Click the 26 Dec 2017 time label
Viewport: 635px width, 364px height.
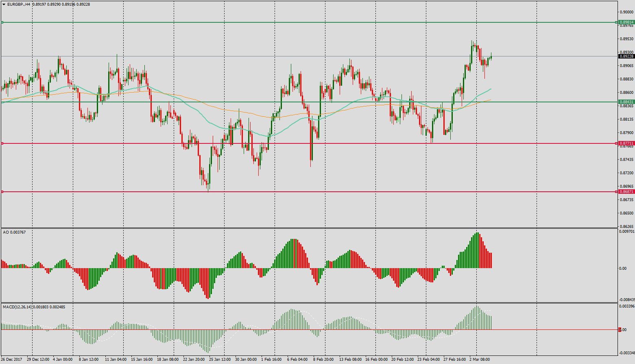pyautogui.click(x=11, y=360)
